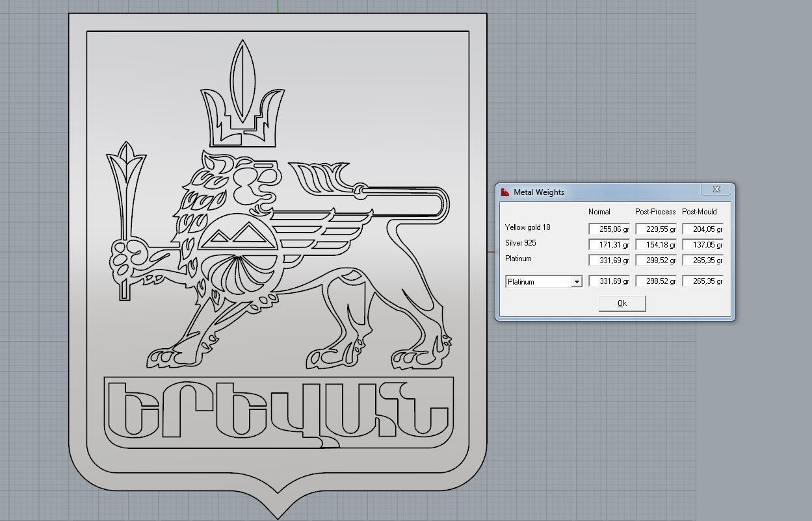Select Normal field beside the metal dropdown
The height and width of the screenshot is (521, 812).
pyautogui.click(x=609, y=281)
